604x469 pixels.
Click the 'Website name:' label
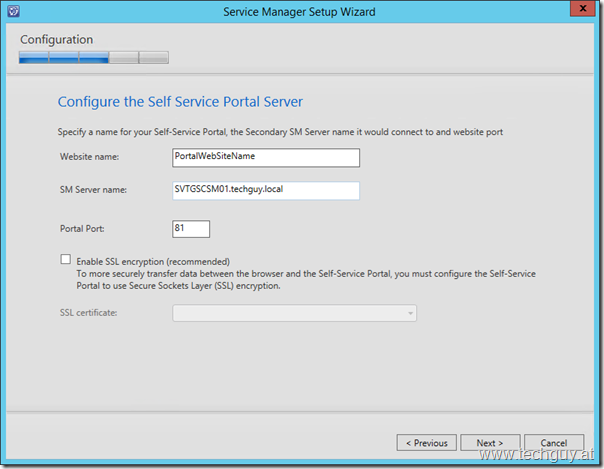coord(89,157)
